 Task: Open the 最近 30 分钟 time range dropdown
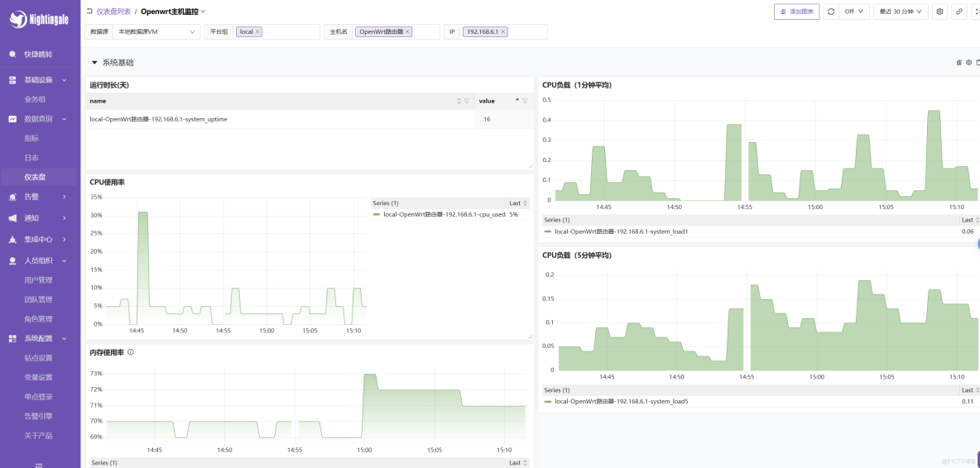click(x=901, y=12)
